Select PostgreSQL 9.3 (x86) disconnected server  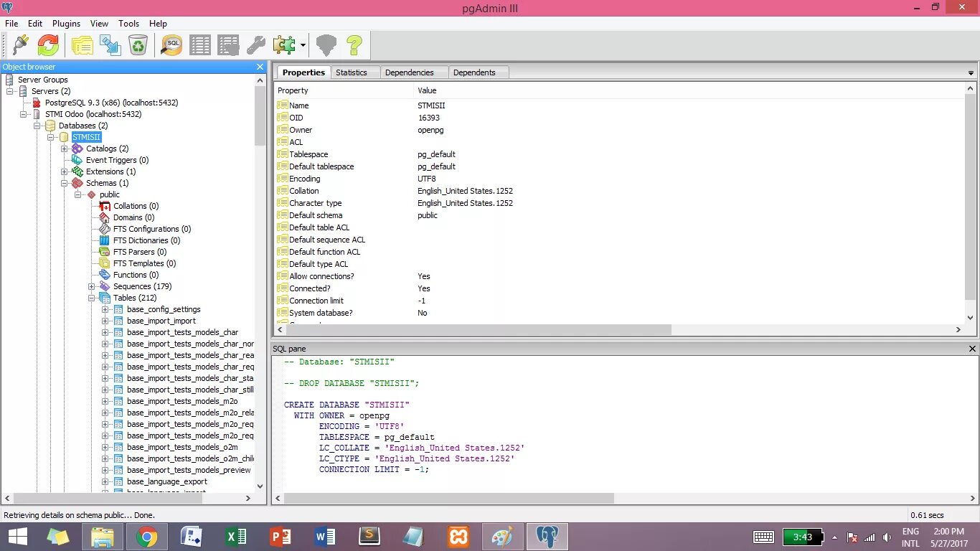(111, 103)
